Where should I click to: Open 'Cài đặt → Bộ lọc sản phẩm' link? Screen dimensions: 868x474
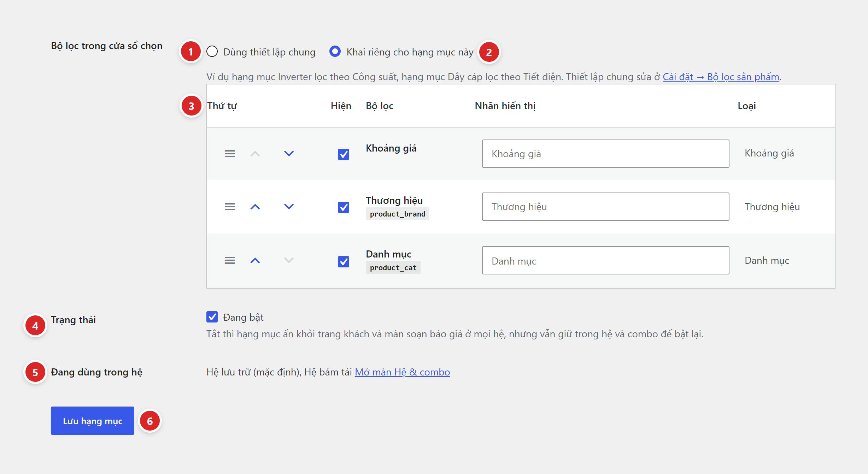721,77
